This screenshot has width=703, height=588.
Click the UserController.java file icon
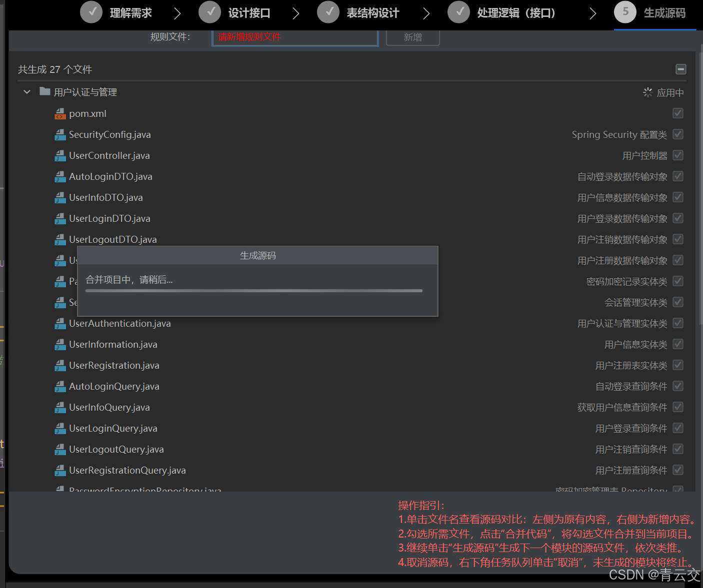(x=60, y=156)
